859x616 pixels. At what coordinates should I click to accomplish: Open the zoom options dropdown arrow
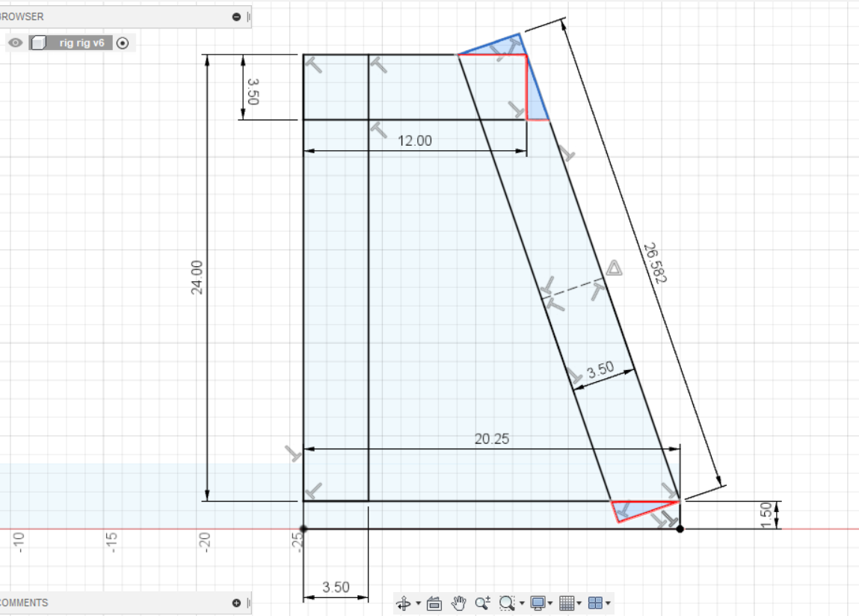pyautogui.click(x=522, y=603)
